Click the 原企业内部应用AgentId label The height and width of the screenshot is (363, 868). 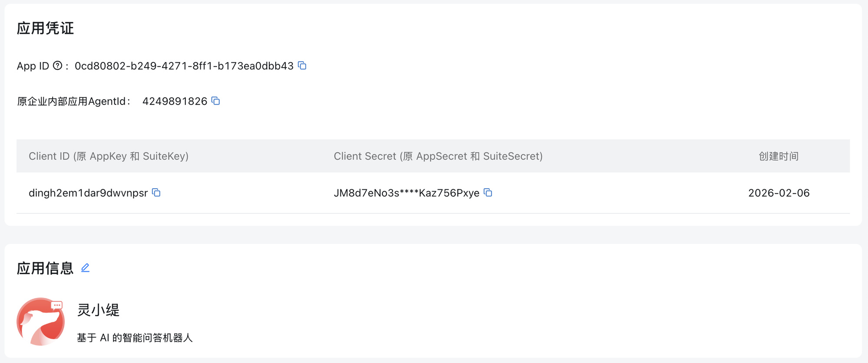point(72,101)
